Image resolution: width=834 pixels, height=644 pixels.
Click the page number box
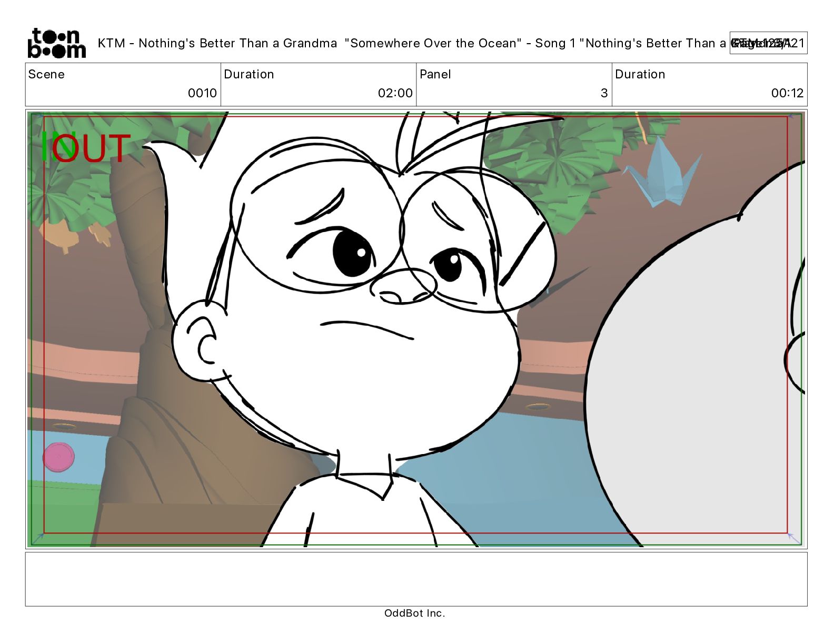pyautogui.click(x=768, y=43)
